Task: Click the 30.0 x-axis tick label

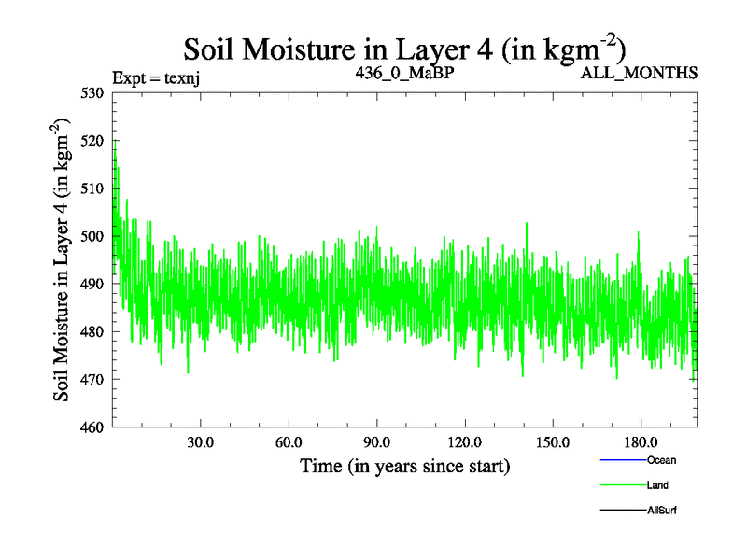Action: click(x=200, y=441)
